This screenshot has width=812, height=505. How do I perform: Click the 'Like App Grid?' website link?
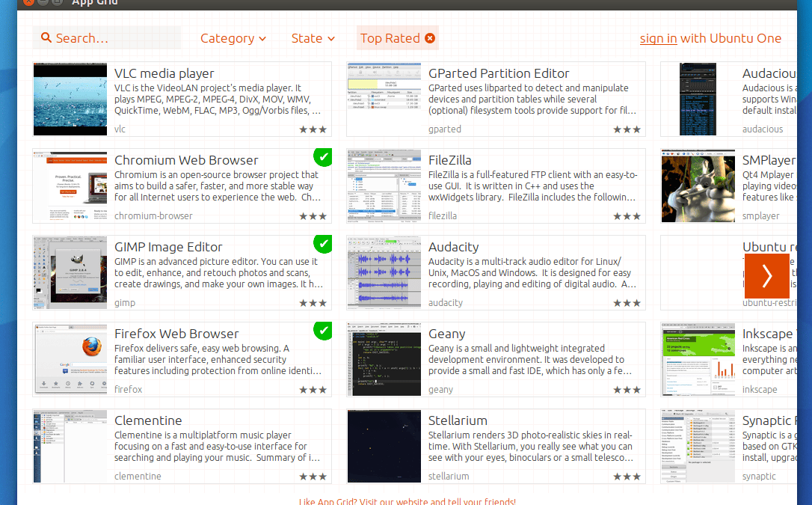pos(407,501)
